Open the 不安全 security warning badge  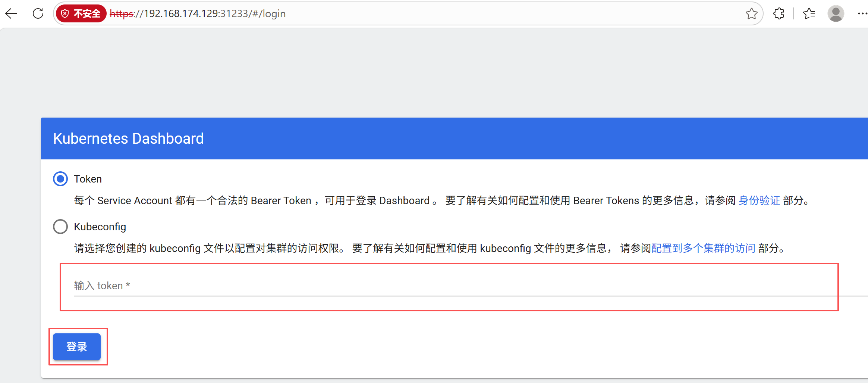coord(81,14)
